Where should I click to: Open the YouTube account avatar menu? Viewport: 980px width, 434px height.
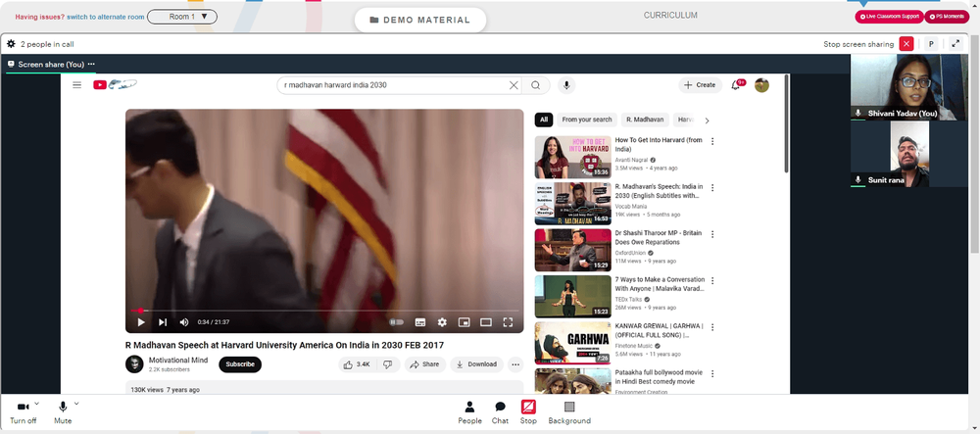tap(761, 85)
